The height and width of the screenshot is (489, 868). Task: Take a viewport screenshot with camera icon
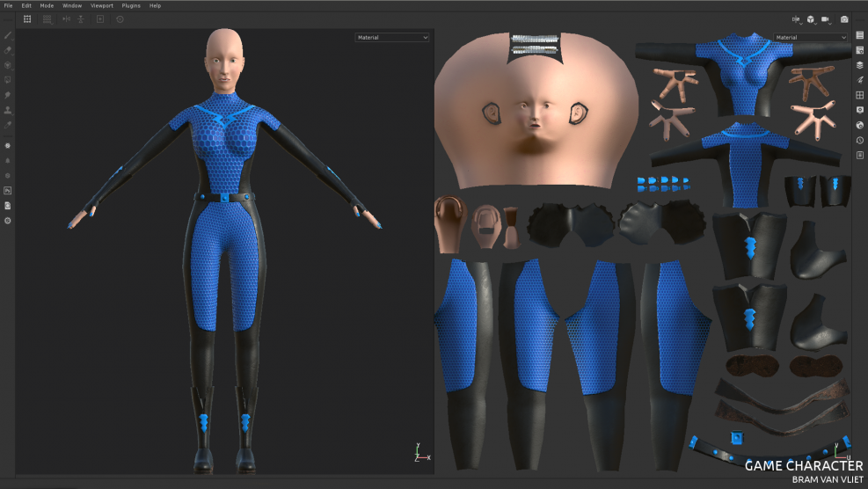844,18
